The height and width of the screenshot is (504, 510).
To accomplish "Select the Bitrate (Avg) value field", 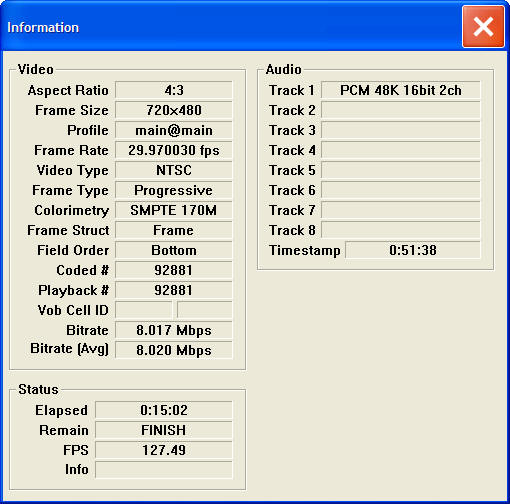I will tap(174, 350).
